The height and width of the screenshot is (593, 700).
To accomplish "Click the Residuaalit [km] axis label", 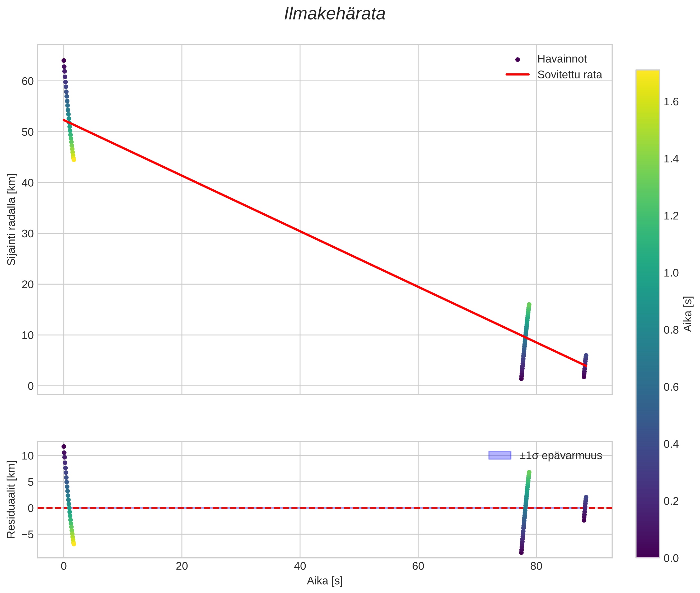I will pos(11,500).
